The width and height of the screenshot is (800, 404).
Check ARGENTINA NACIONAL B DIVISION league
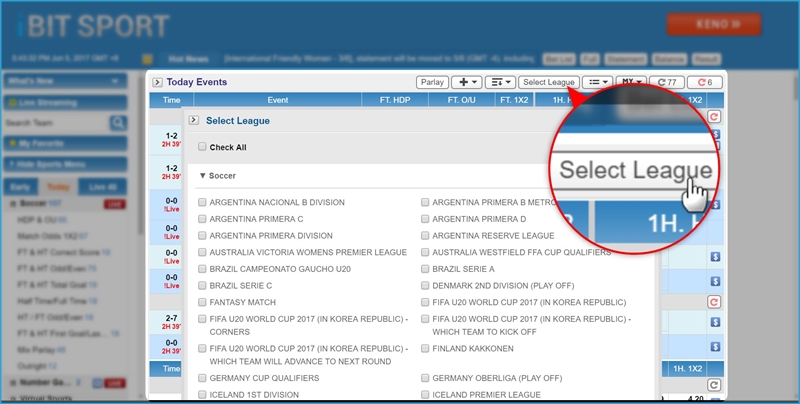(x=203, y=202)
